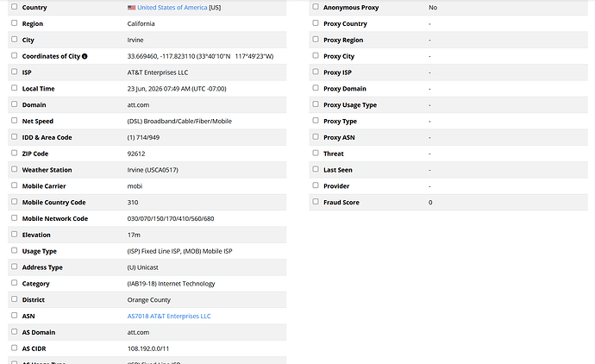Click the Mobile Carrier value mobi
This screenshot has height=364, width=595.
(x=135, y=186)
